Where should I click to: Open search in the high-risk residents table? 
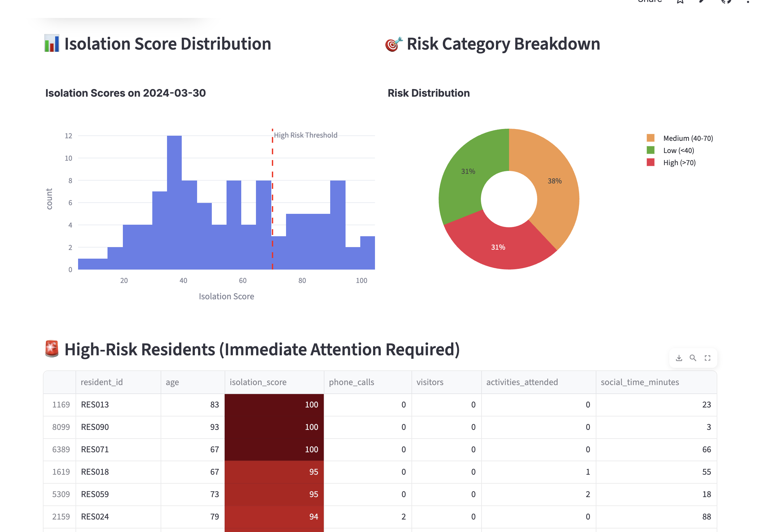pos(693,358)
